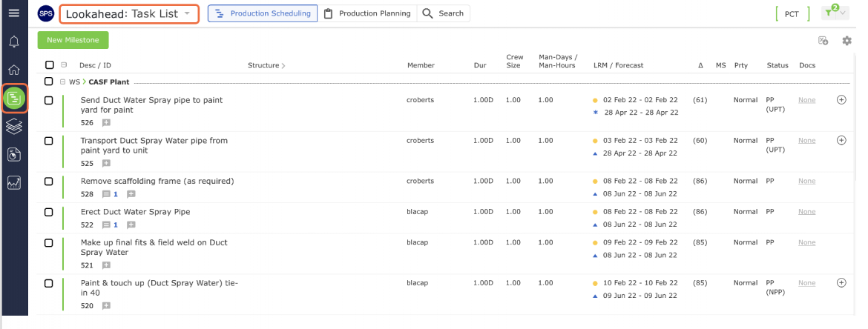
Task: Check the box for Send Duct Water Spray task
Action: click(x=49, y=101)
